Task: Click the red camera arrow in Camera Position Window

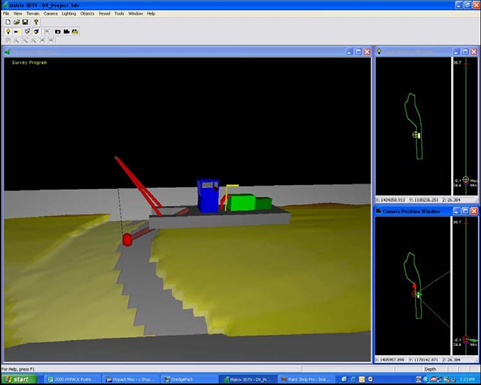Action: pos(415,287)
